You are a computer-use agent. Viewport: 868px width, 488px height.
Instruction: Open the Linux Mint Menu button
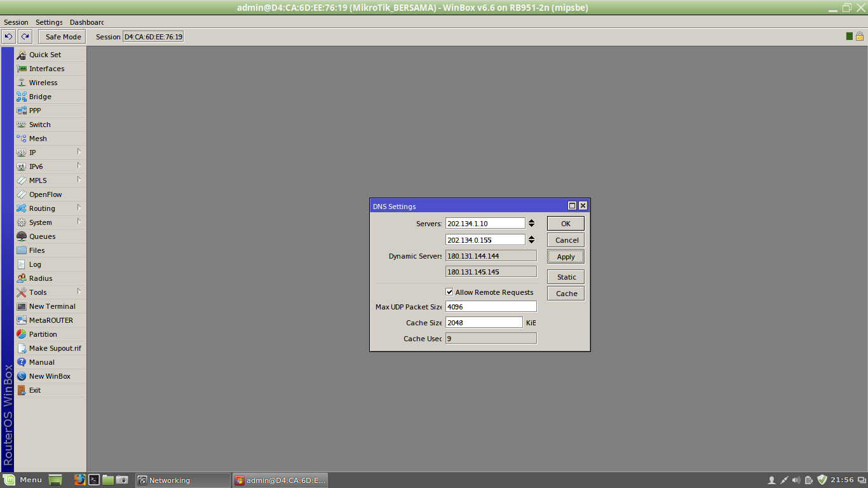[24, 480]
